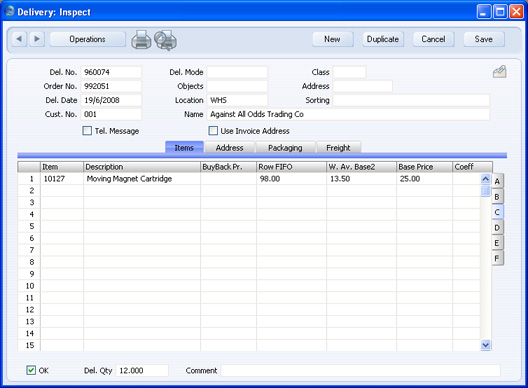
Task: Select Moving Magnet Cartridge description cell
Action: point(142,179)
